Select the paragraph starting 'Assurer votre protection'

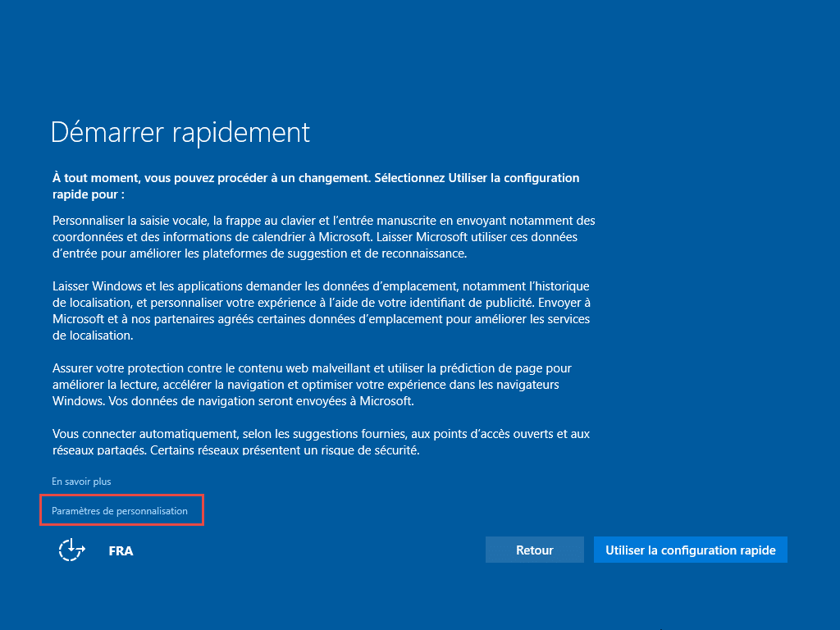[x=312, y=385]
